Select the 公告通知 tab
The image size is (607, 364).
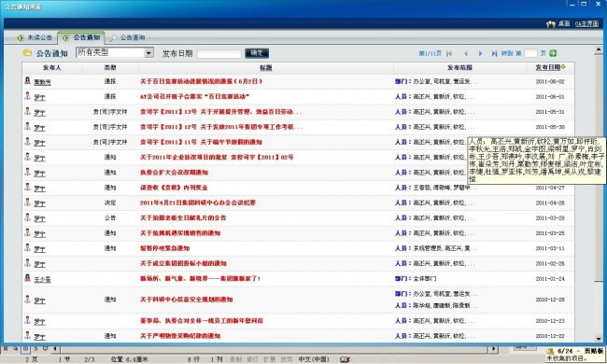click(81, 37)
